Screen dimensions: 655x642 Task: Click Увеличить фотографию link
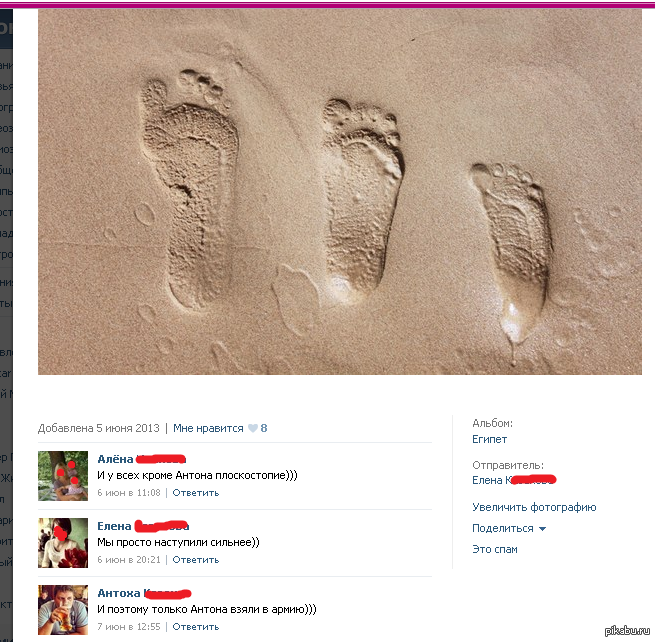tap(534, 507)
